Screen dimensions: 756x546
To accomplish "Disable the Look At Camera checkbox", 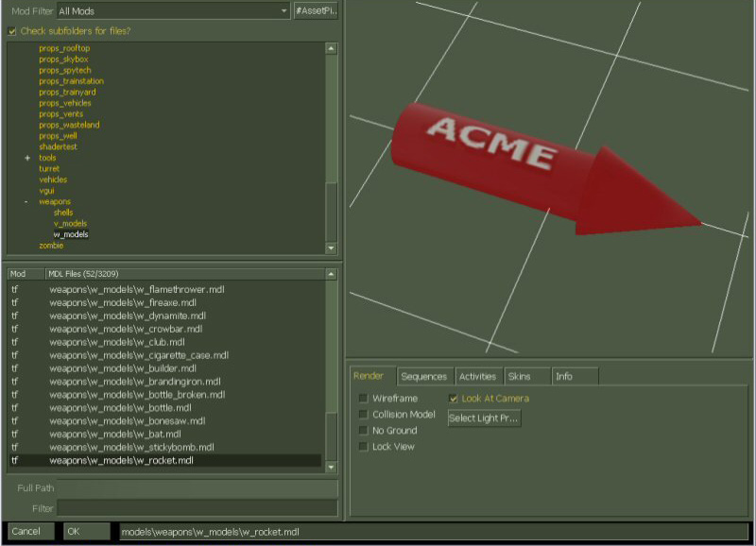I will 453,399.
